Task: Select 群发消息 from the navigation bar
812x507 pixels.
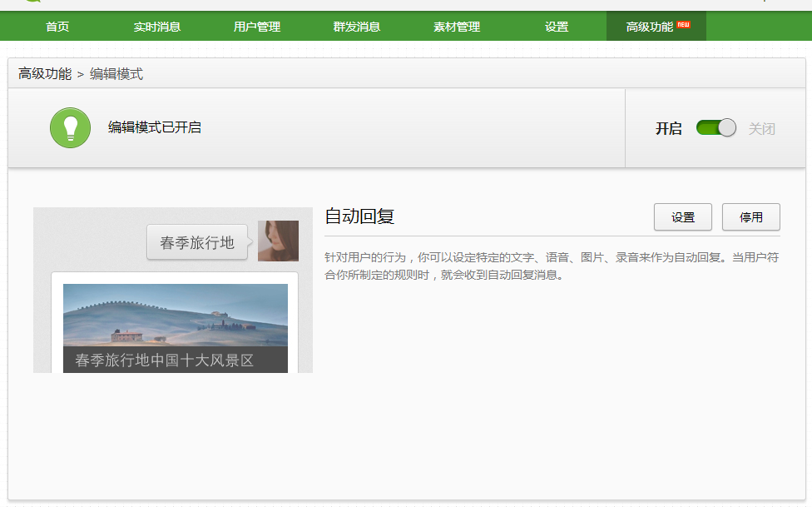Action: [x=356, y=26]
